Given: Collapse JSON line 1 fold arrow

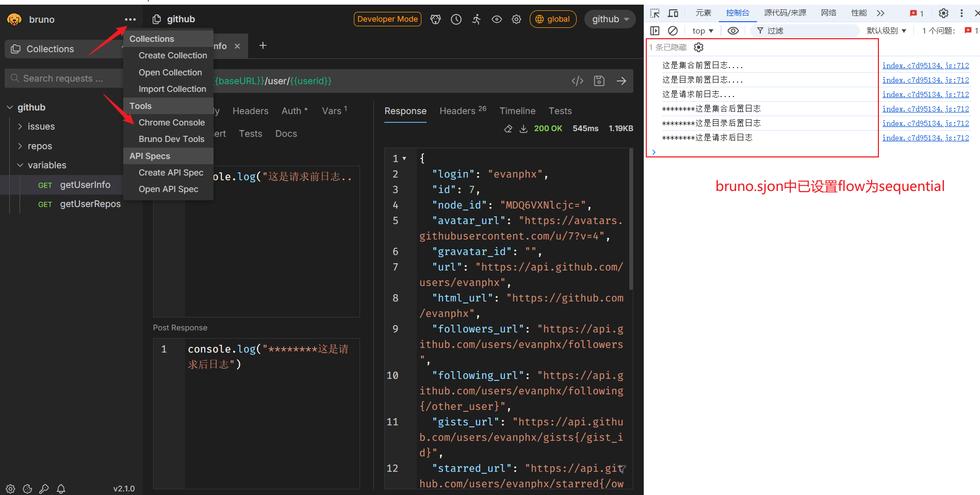Looking at the screenshot, I should click(x=404, y=158).
